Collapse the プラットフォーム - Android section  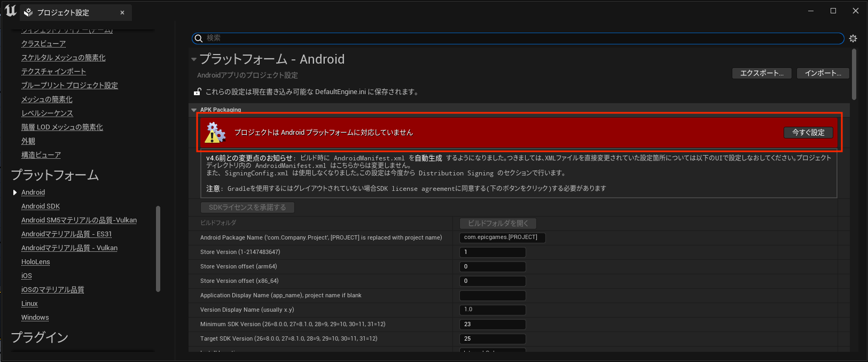[x=194, y=59]
